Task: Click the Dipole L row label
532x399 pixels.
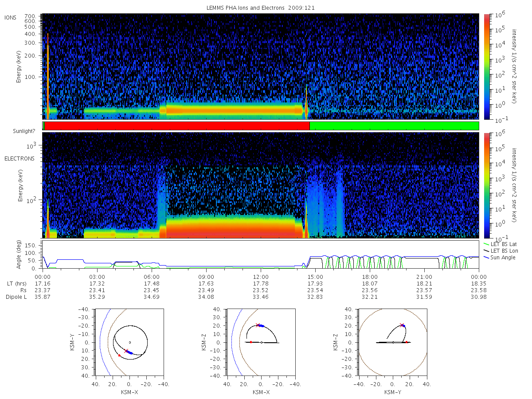Action: coord(16,297)
